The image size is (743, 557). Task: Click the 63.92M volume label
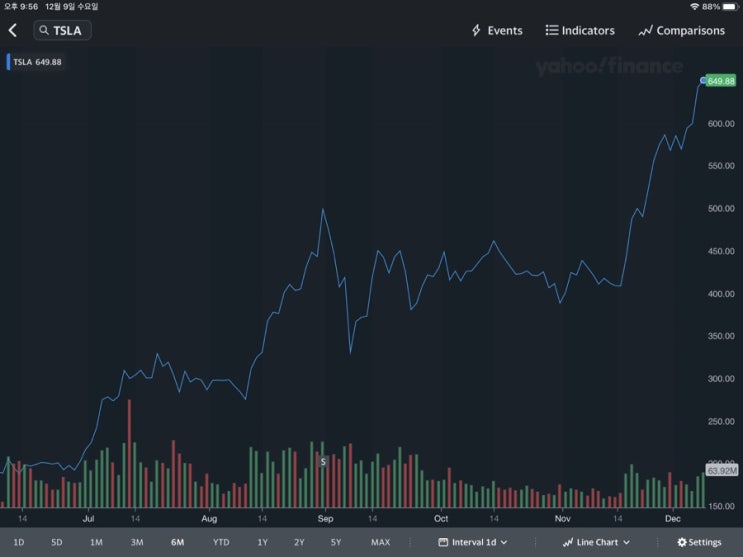[722, 470]
